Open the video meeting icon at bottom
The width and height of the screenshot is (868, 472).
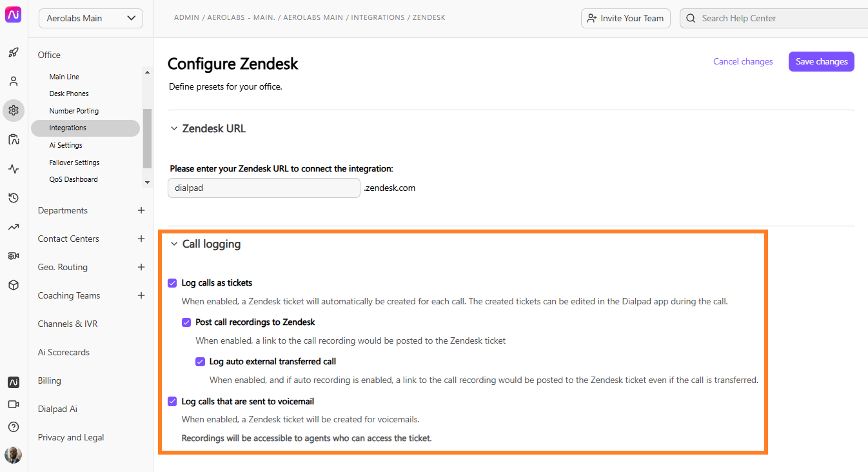point(14,404)
